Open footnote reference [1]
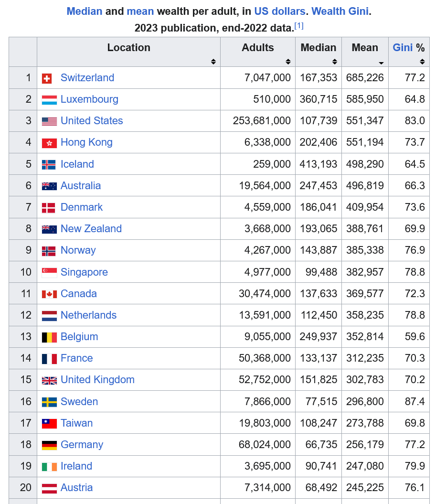Image resolution: width=446 pixels, height=504 pixels. [299, 26]
